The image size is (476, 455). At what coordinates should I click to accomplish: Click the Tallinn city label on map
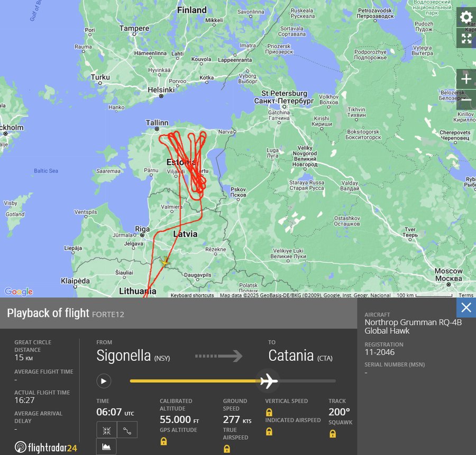(x=157, y=123)
